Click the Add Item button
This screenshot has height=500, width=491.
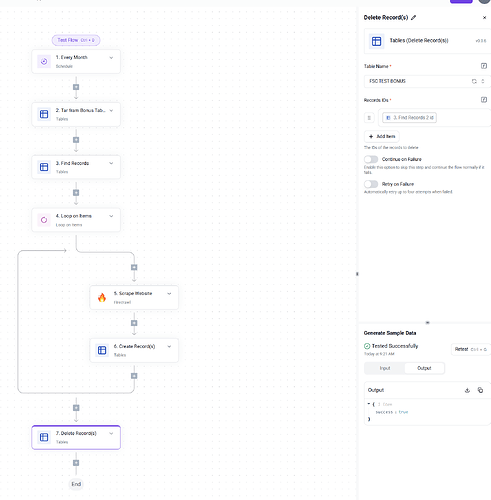point(382,136)
